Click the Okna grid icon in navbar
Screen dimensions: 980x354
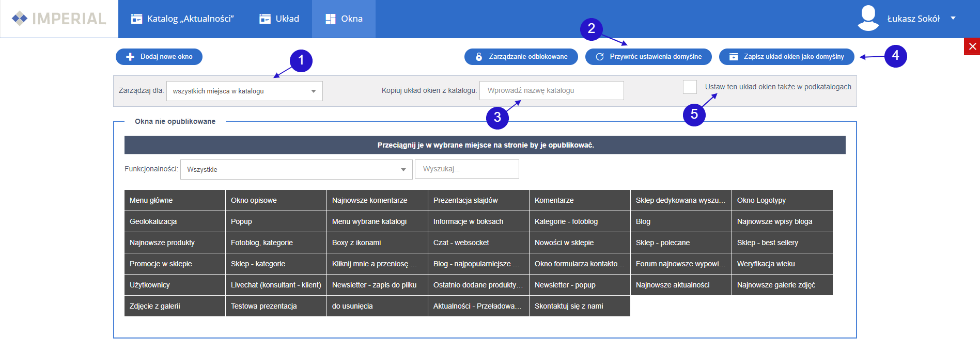click(331, 19)
